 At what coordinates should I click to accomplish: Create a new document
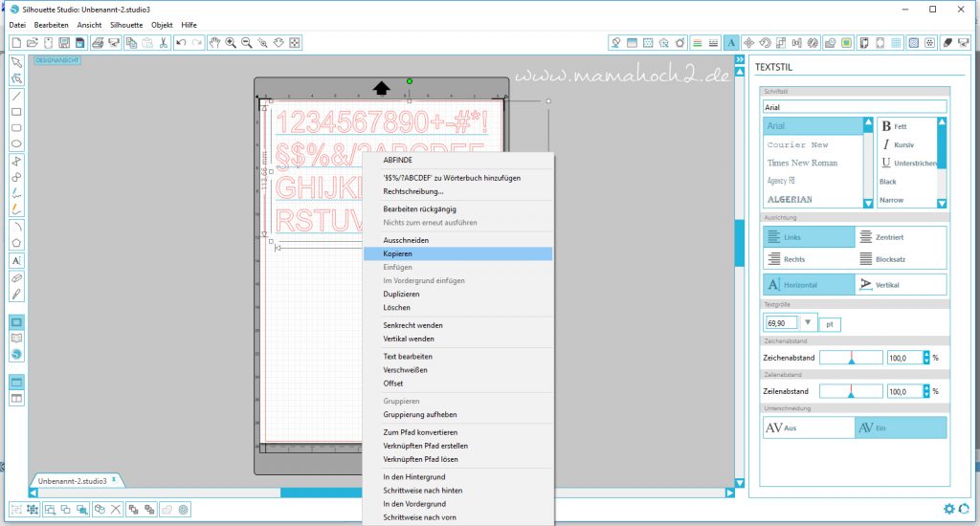click(x=17, y=42)
